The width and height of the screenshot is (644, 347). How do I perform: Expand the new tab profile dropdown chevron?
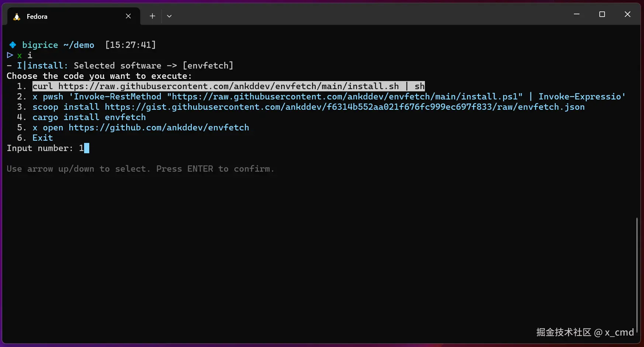[169, 16]
